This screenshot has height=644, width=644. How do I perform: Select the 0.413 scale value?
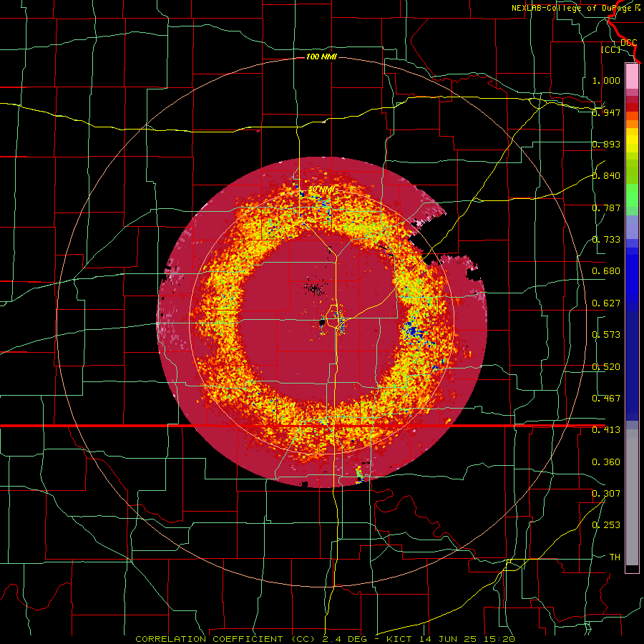(606, 429)
